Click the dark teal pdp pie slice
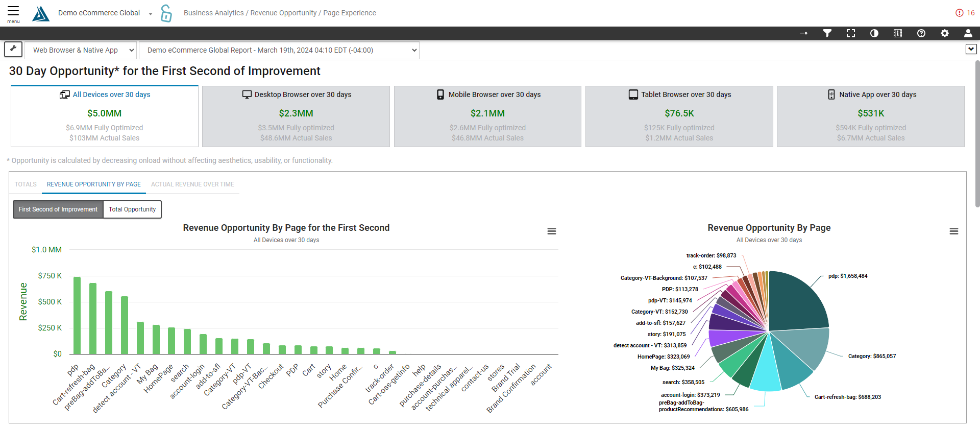Screen dimensions: 980x426 (x=796, y=301)
